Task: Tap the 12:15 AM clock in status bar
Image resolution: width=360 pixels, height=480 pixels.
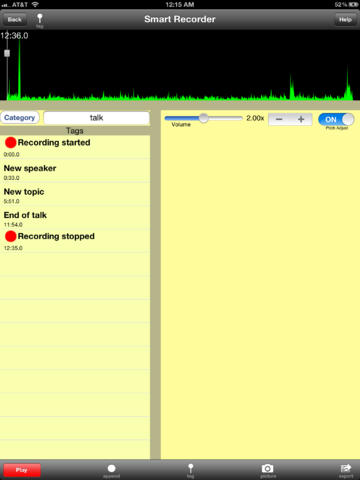Action: coord(180,5)
